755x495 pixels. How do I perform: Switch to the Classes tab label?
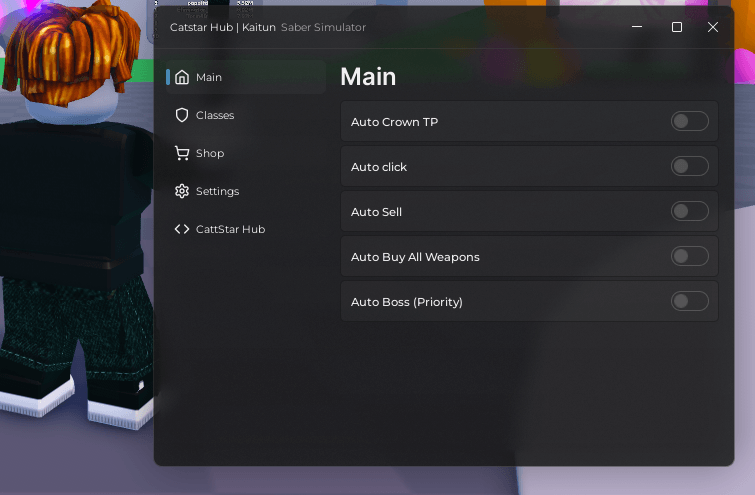215,115
